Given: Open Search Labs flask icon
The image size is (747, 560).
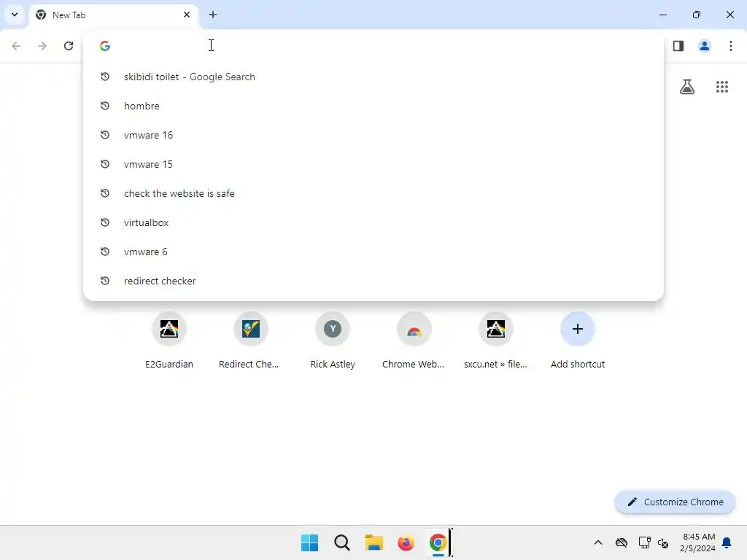Looking at the screenshot, I should [687, 87].
